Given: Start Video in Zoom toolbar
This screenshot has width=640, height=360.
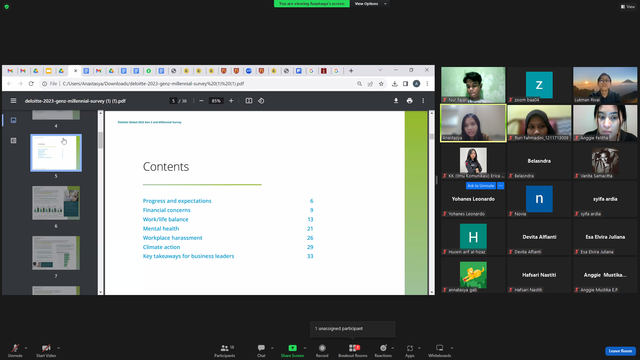Looking at the screenshot, I should pyautogui.click(x=46, y=350).
